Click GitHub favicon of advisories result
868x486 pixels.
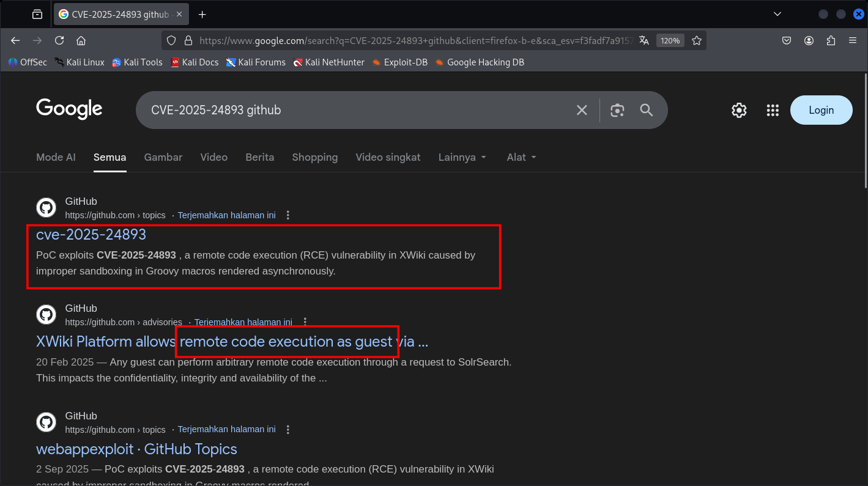(x=46, y=315)
